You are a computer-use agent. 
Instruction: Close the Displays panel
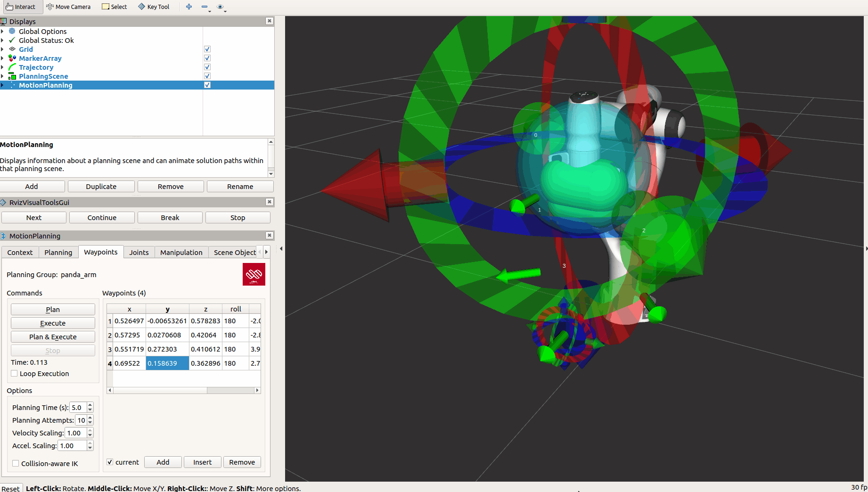(x=269, y=21)
